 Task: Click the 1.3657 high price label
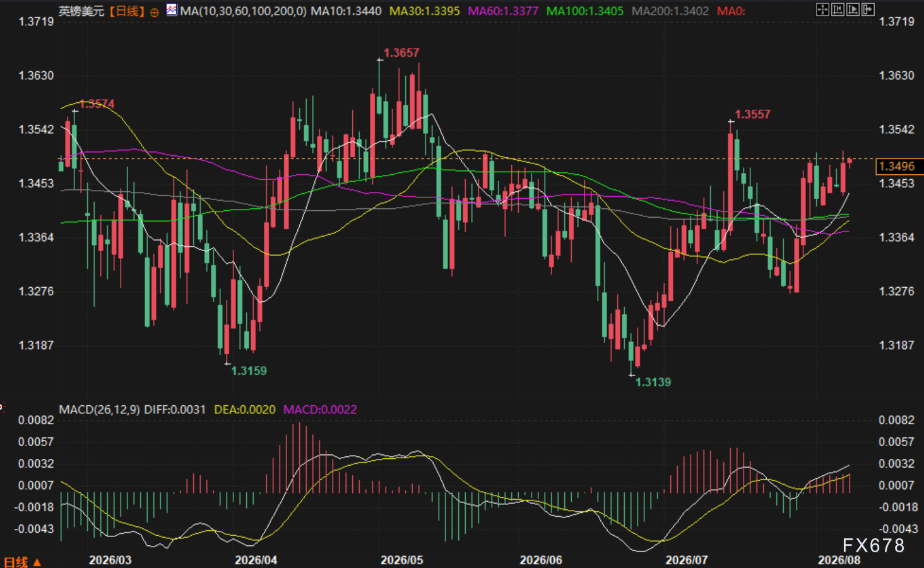401,53
